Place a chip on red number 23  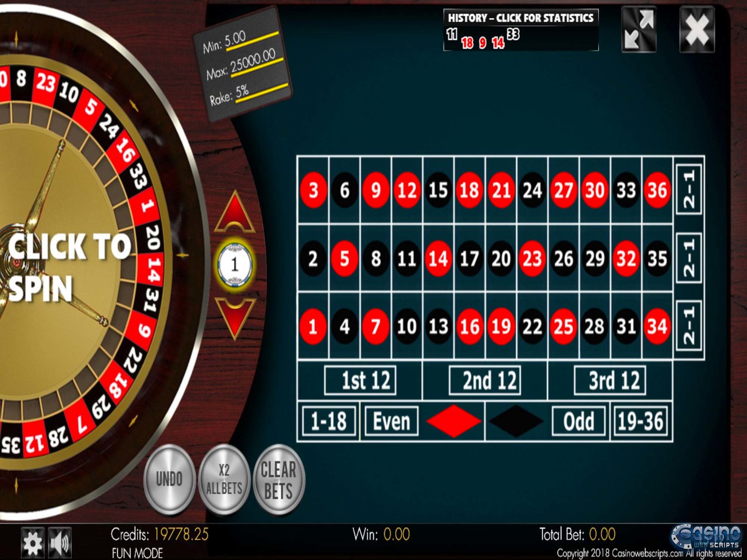(532, 258)
